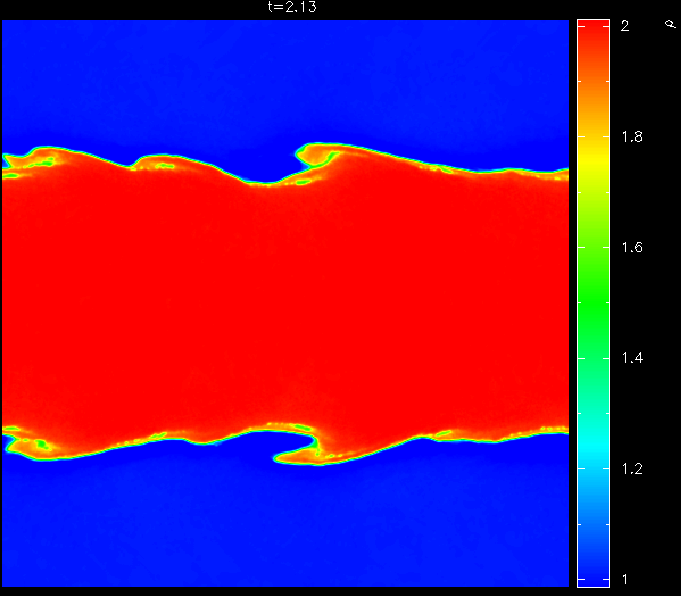Pick the dark blue bottom of colorbar
The width and height of the screenshot is (681, 596).
coord(593,570)
